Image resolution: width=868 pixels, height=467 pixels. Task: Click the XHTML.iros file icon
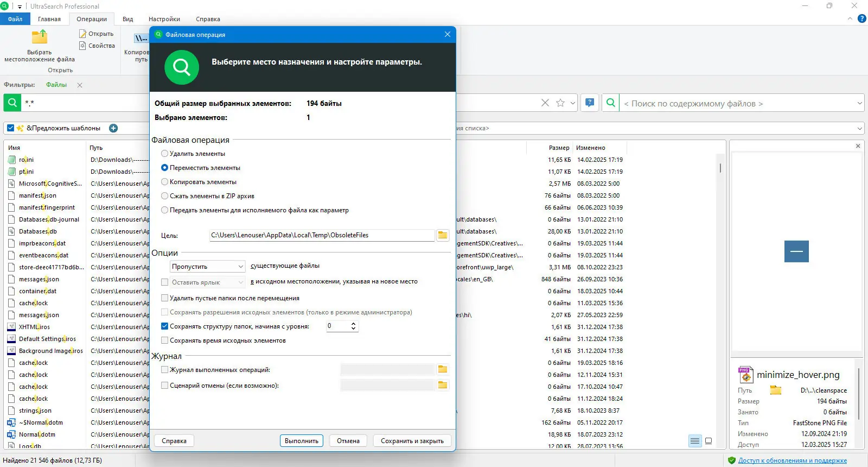click(12, 327)
